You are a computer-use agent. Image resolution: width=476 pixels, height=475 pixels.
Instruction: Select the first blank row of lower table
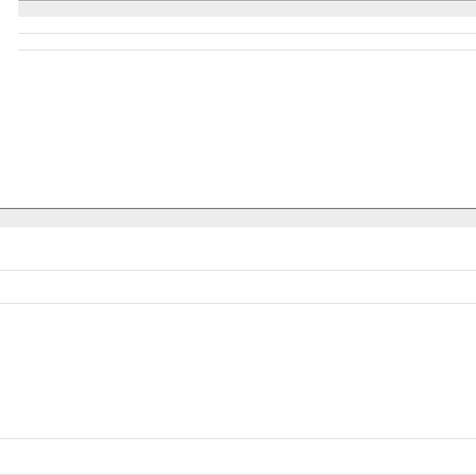coord(238,248)
